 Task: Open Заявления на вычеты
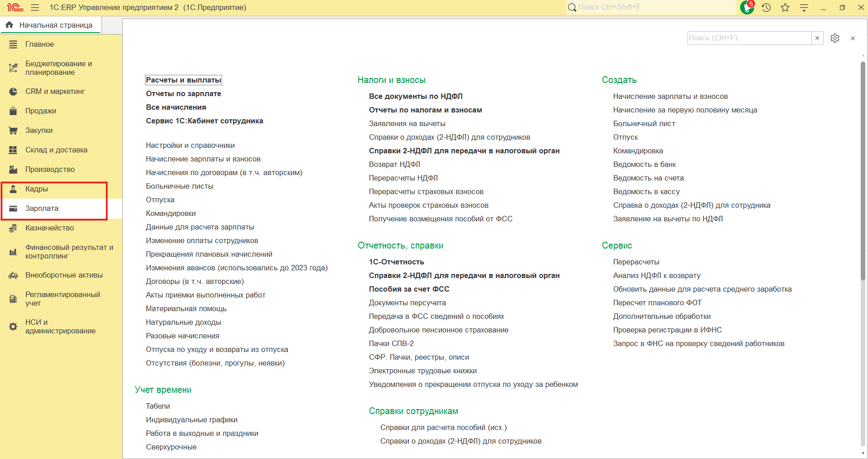407,124
